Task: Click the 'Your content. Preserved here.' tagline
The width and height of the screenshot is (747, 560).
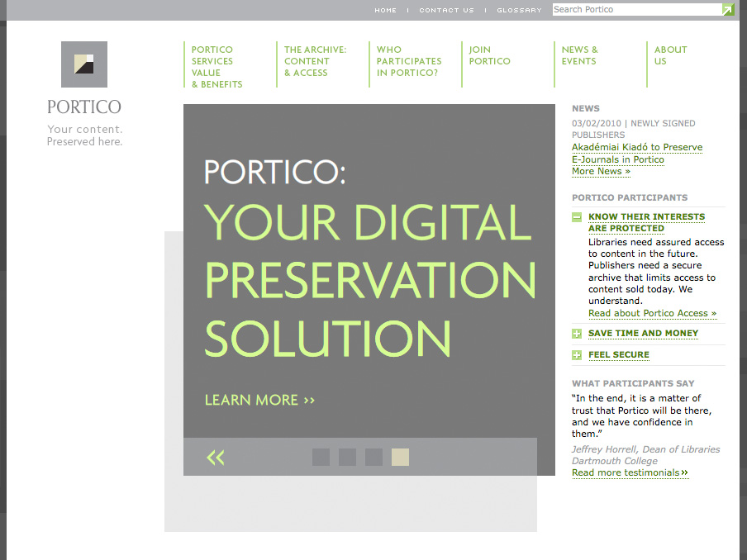Action: 85,135
